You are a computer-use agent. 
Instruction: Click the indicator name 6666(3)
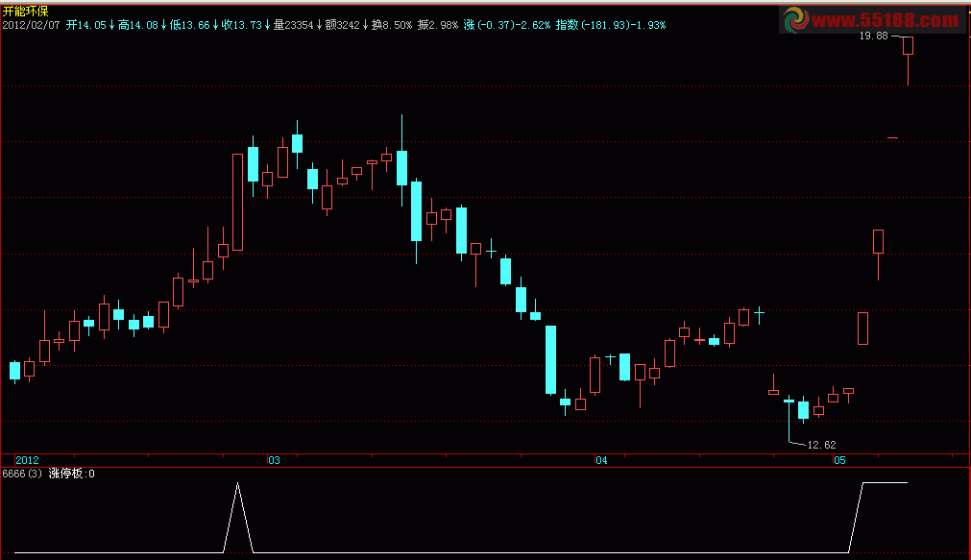[x=22, y=474]
